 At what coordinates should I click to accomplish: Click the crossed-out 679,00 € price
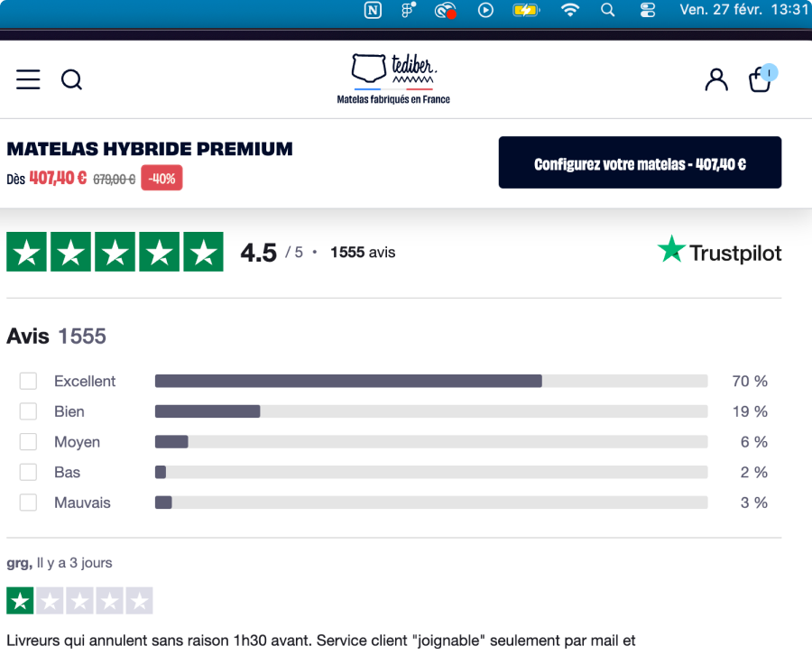tap(114, 180)
